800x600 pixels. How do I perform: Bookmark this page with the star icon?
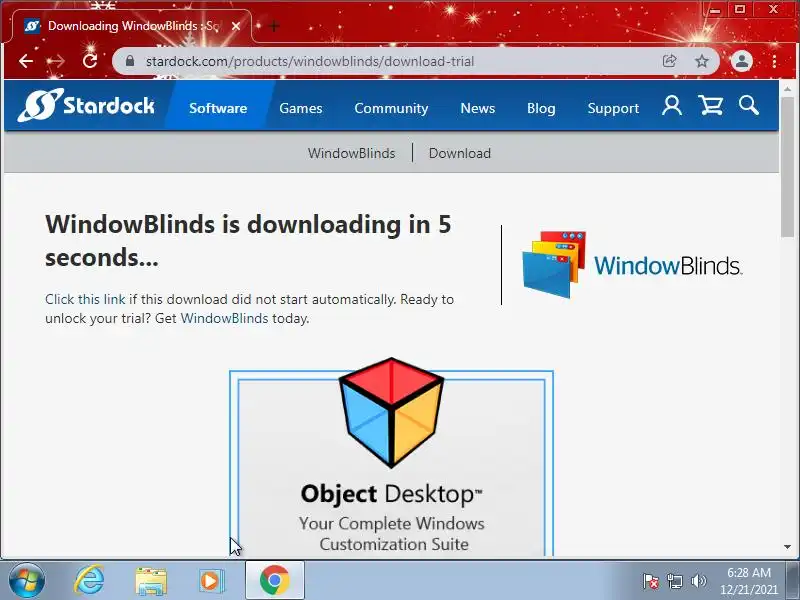click(x=702, y=61)
